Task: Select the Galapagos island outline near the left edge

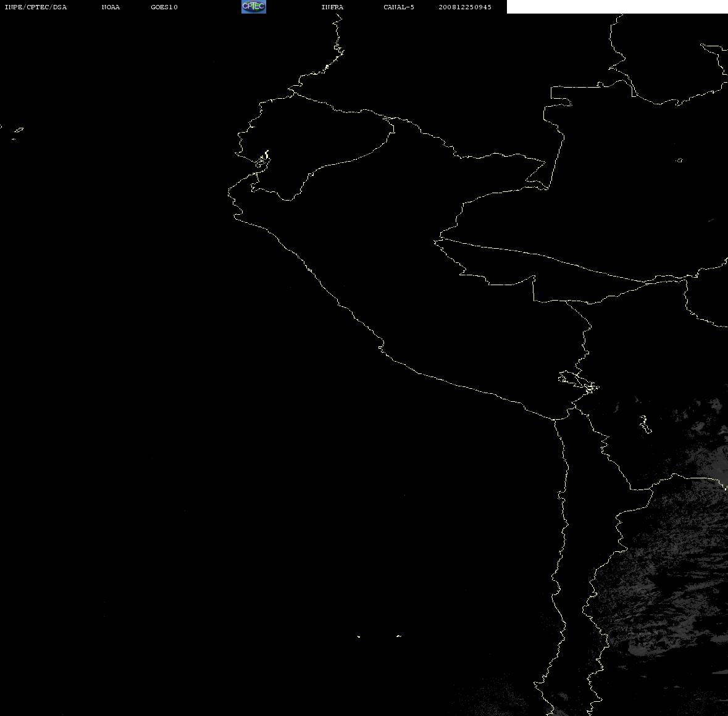Action: pyautogui.click(x=18, y=131)
